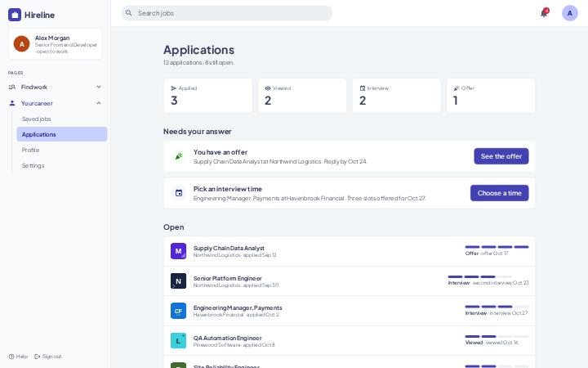
Task: Collapse the Your career section chevron
Action: [99, 103]
